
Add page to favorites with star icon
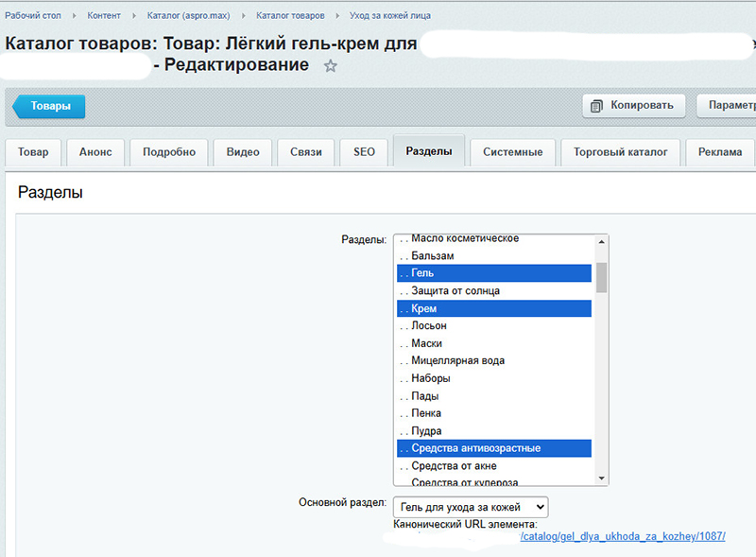coord(331,66)
